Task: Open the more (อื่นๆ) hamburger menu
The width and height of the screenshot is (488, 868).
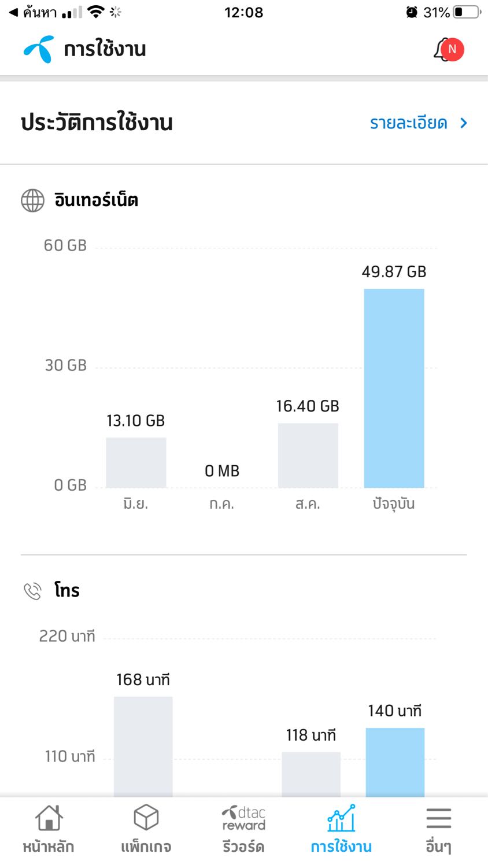Action: click(438, 818)
